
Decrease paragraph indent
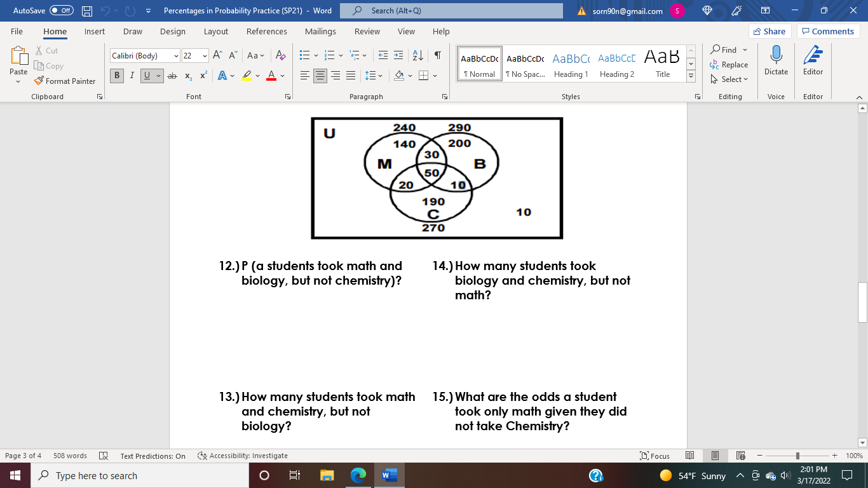click(x=383, y=55)
